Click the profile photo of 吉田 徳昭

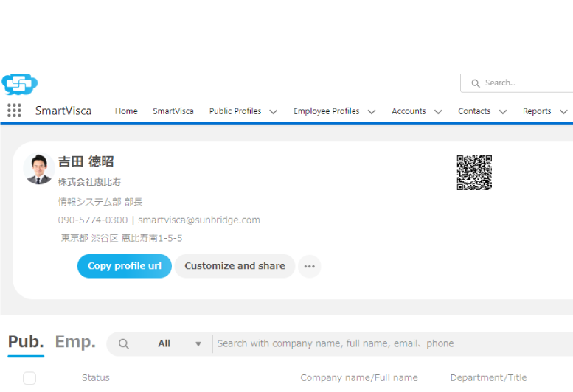pyautogui.click(x=39, y=169)
